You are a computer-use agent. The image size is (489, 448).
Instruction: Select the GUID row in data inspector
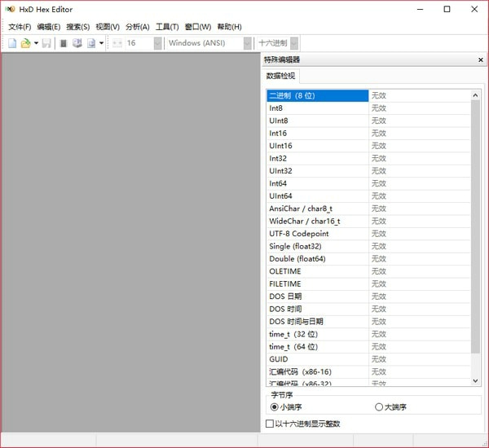click(x=317, y=359)
